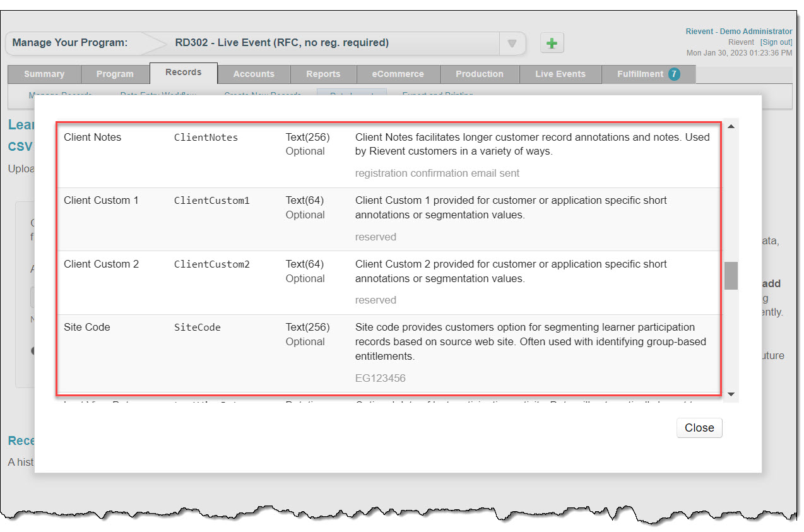This screenshot has height=532, width=804.
Task: Click the green plus add program icon
Action: [552, 43]
